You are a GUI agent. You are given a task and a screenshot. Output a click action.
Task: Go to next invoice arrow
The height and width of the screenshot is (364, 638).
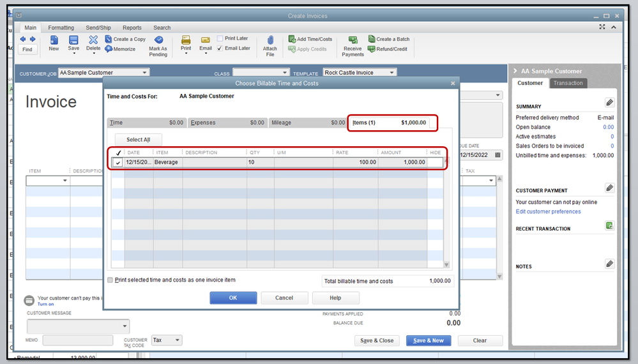pos(33,39)
